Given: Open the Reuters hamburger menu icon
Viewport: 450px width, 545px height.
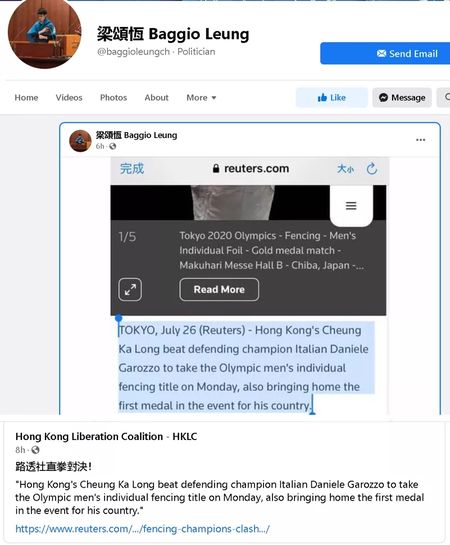Looking at the screenshot, I should pos(351,206).
